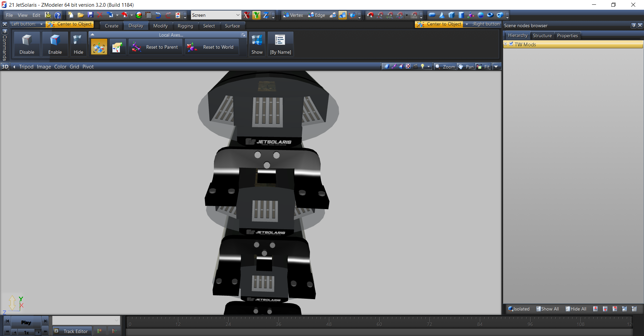Screen dimensions: 644x336
Task: Click the Save file icon
Action: (x=91, y=15)
